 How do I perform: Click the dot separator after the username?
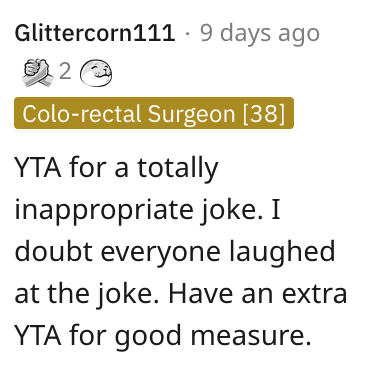(188, 34)
